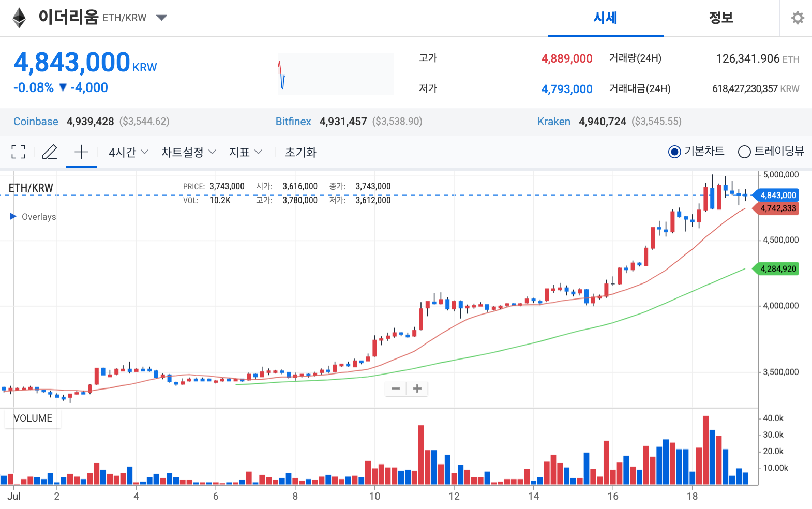Select the 기본차트 radio button
Screen dimensions: 812x509
coord(674,152)
